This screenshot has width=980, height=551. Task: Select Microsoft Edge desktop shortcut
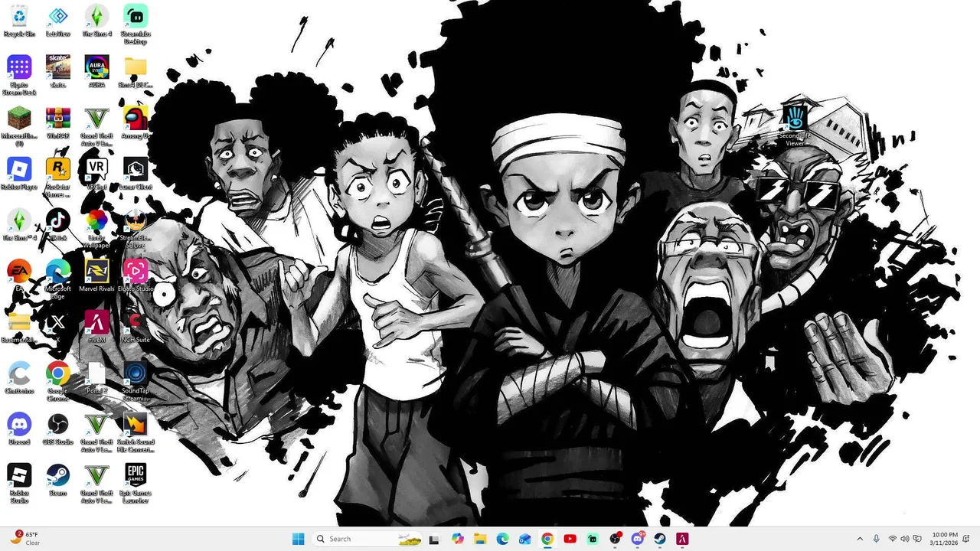58,279
